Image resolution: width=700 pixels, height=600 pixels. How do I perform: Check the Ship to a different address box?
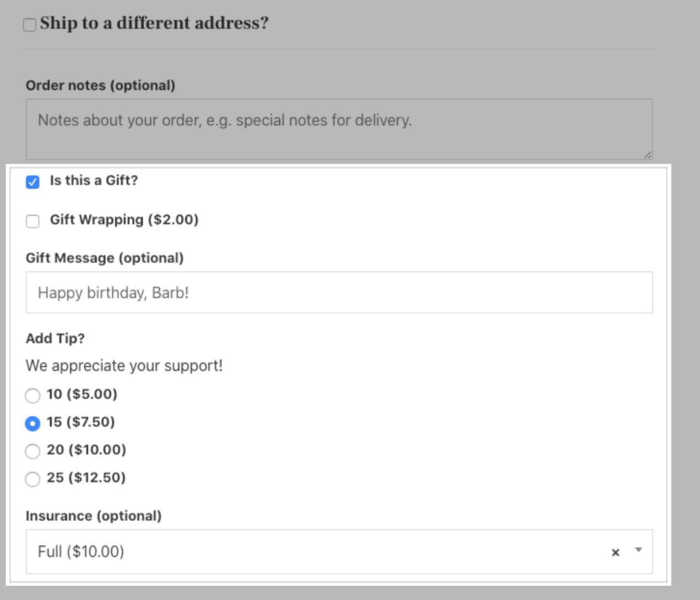[30, 25]
